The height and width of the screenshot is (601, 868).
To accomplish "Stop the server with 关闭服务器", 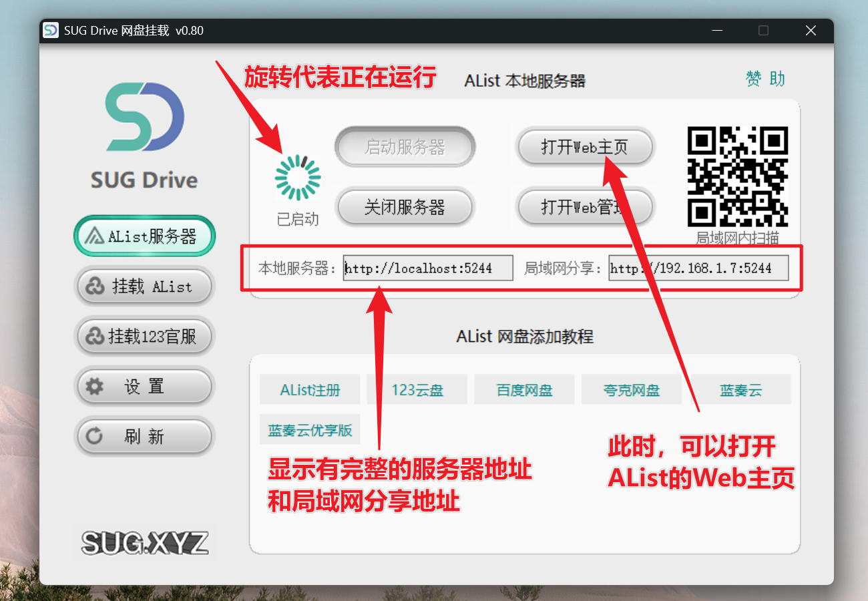I will (x=405, y=207).
